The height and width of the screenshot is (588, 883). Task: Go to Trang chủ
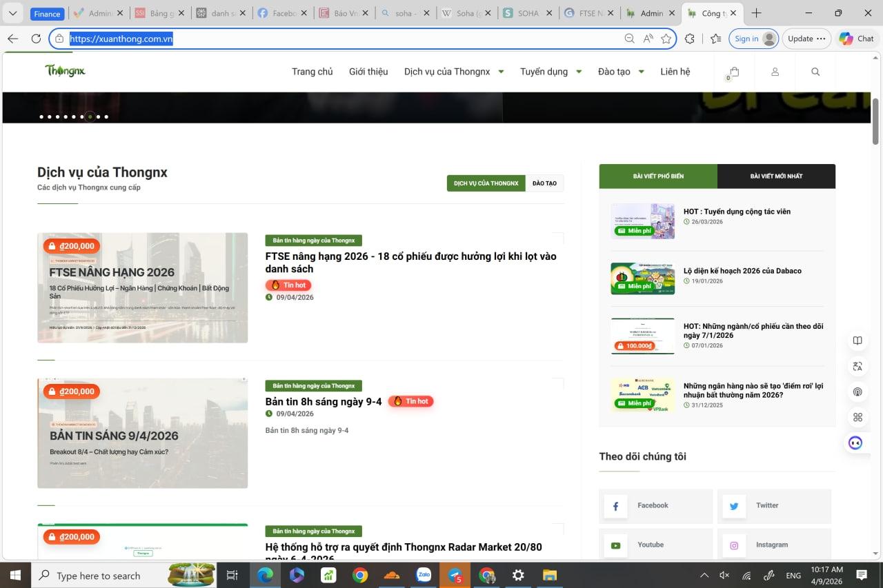[312, 72]
